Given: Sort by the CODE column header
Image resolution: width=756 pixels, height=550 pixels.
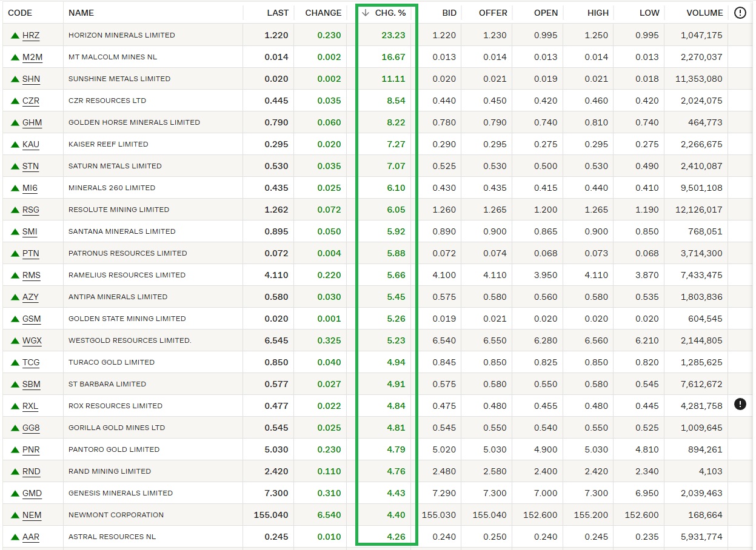Looking at the screenshot, I should click(20, 13).
